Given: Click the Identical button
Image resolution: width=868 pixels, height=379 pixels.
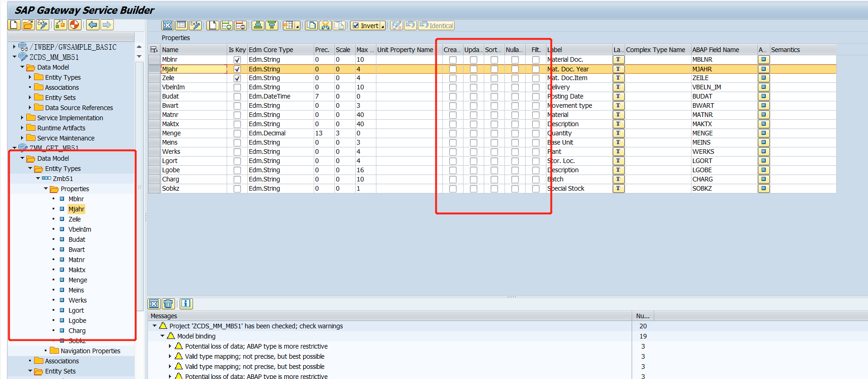Looking at the screenshot, I should click(x=437, y=26).
